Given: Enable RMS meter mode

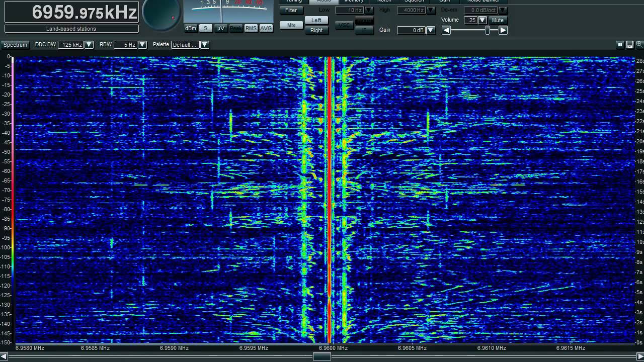Looking at the screenshot, I should click(x=251, y=28).
